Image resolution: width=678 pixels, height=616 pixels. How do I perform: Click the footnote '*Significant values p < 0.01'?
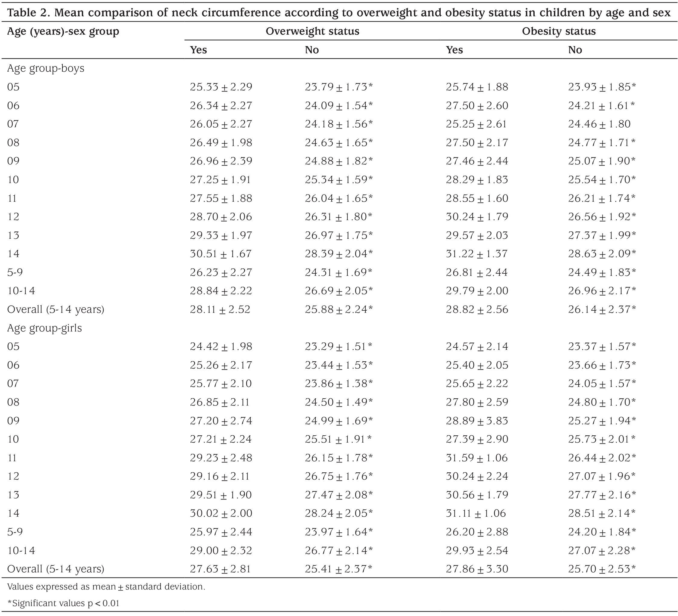click(63, 604)
